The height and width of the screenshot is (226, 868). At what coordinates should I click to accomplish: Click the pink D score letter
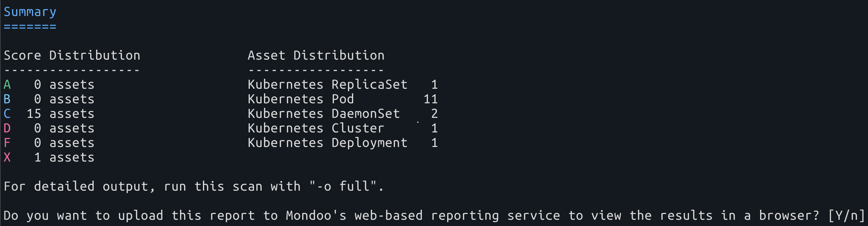point(7,128)
